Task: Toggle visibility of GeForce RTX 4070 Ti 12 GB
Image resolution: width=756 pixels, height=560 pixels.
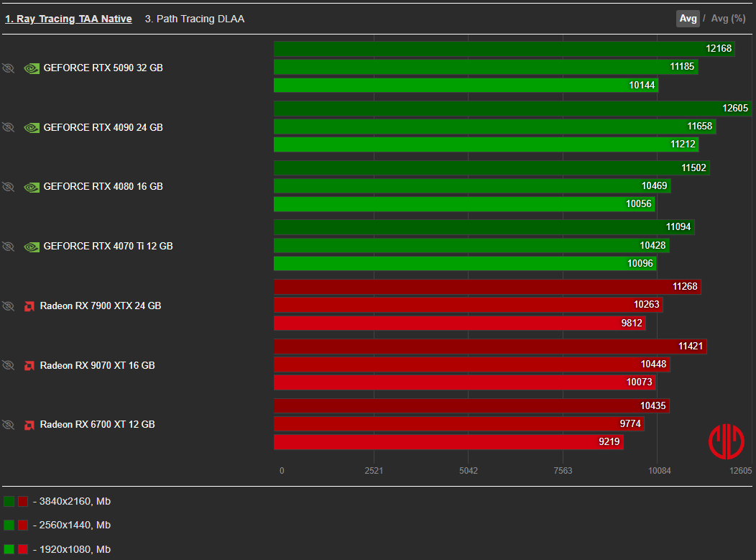Action: point(8,247)
